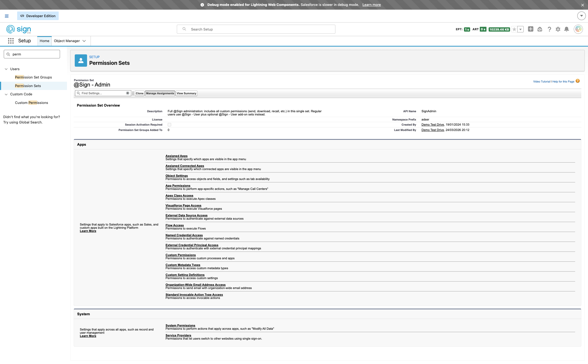
Task: Open the App Launcher grid icon
Action: [x=11, y=41]
